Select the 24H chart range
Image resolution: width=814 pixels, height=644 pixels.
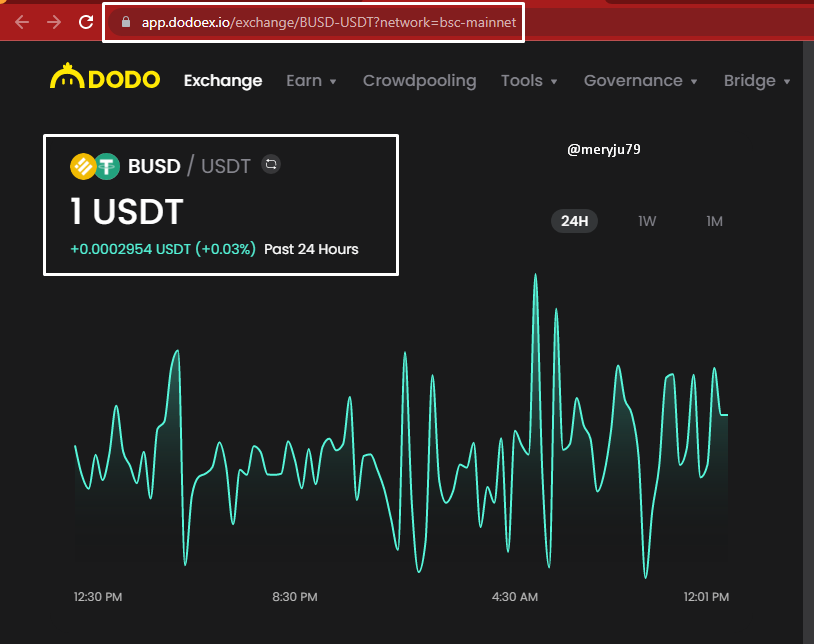(574, 221)
